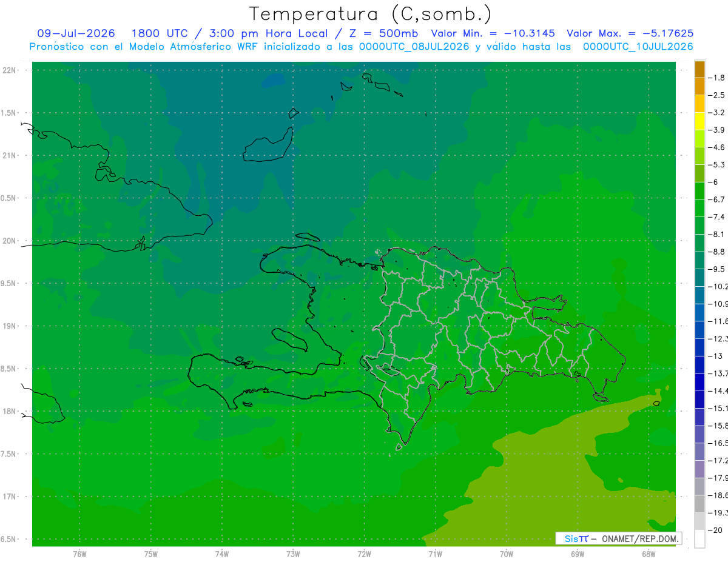Click the "68W" longitude axis label
Screen dimensions: 728x562
(649, 554)
